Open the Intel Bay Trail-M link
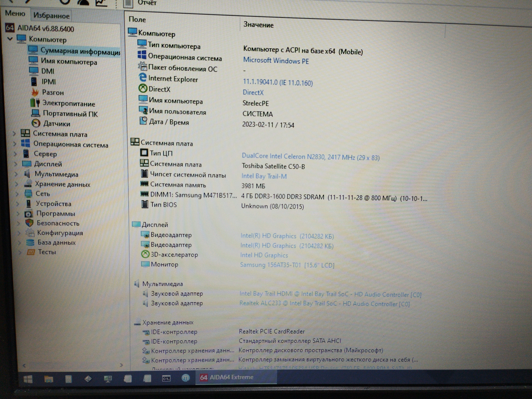532x399 pixels. [x=264, y=176]
